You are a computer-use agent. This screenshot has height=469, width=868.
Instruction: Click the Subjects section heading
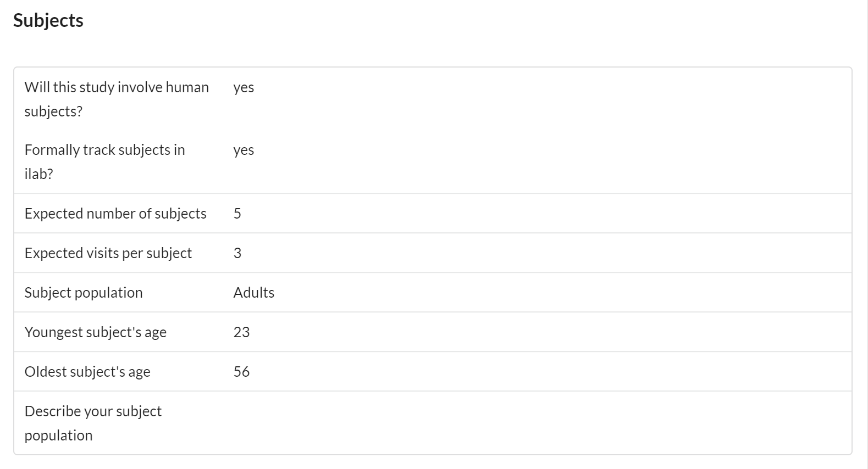click(x=48, y=20)
